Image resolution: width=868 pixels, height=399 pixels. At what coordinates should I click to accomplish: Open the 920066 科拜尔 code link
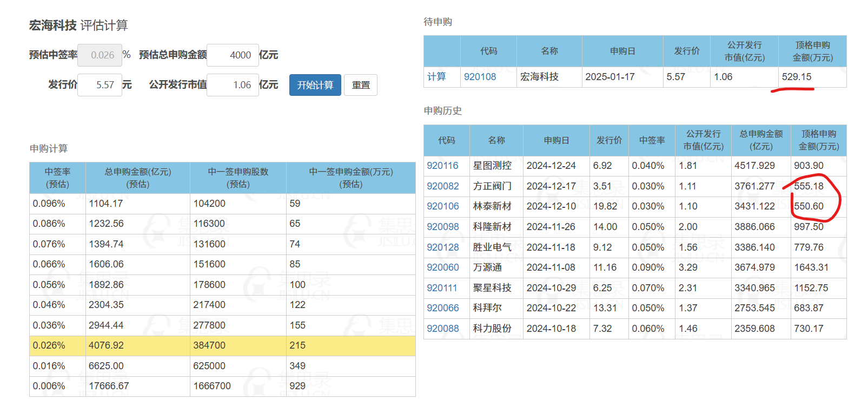[x=442, y=308]
